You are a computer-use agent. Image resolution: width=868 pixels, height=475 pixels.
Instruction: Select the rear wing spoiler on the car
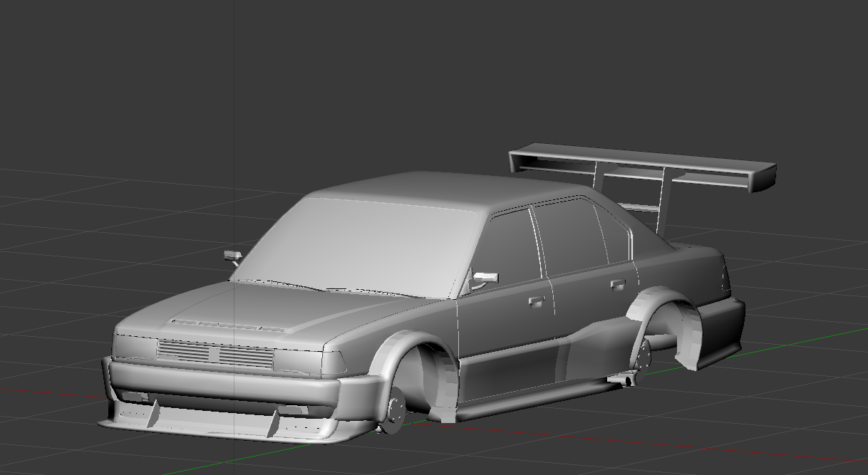click(643, 167)
